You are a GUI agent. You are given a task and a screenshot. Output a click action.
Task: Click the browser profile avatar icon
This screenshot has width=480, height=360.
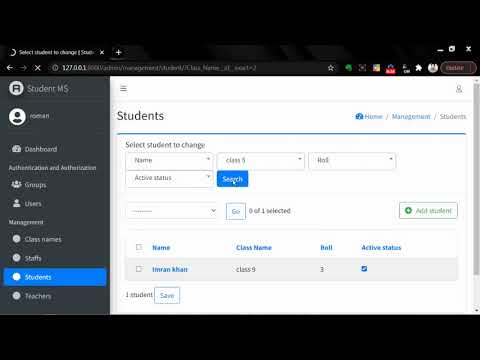pos(433,68)
